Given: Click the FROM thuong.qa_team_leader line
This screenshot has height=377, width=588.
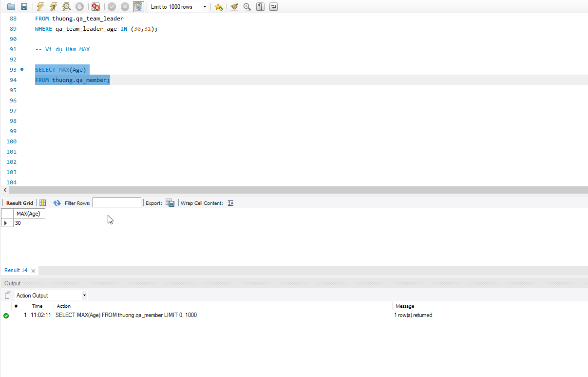Looking at the screenshot, I should click(79, 19).
